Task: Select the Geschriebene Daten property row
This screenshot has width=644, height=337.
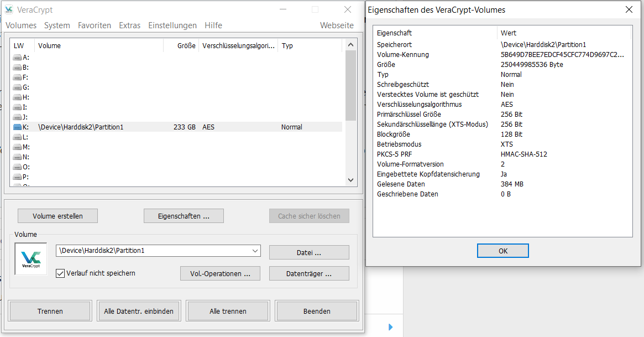Action: tap(502, 194)
